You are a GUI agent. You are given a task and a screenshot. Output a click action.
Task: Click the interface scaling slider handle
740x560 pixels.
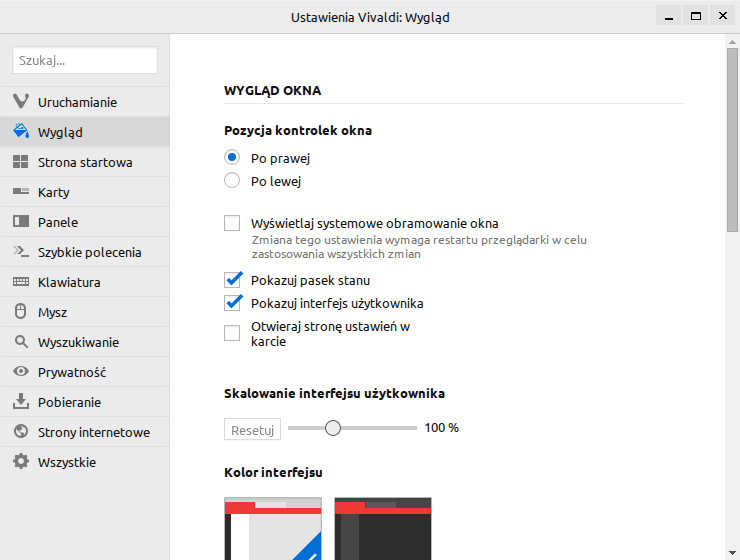[333, 428]
